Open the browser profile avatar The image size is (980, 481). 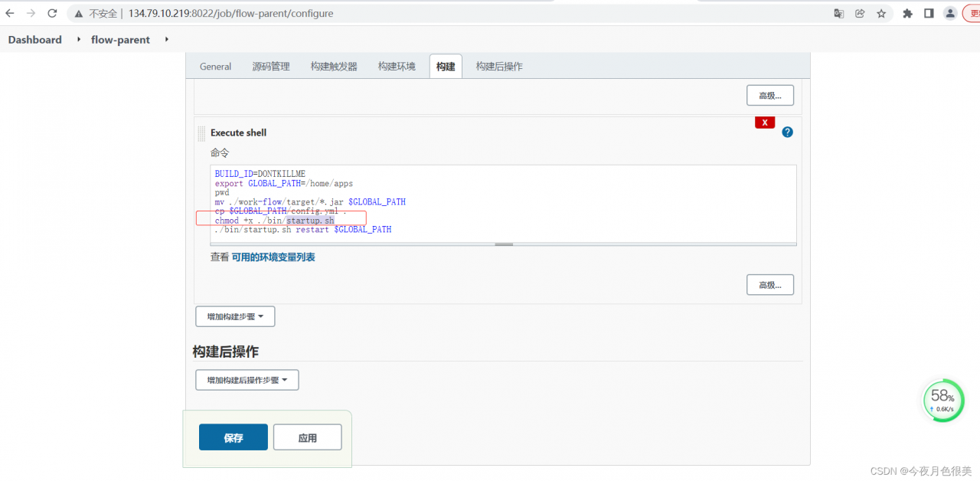pos(950,13)
